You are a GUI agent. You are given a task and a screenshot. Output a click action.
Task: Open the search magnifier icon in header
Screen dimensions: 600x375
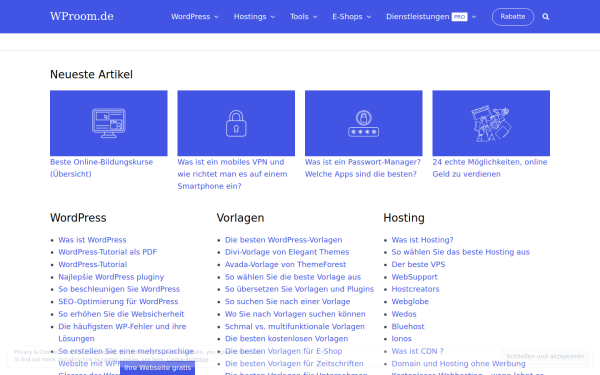click(546, 17)
